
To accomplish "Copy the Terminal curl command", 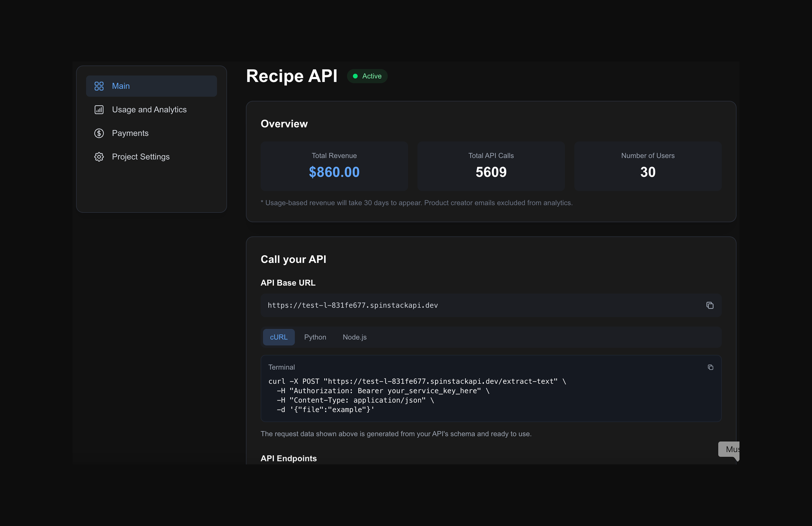I will (x=710, y=367).
